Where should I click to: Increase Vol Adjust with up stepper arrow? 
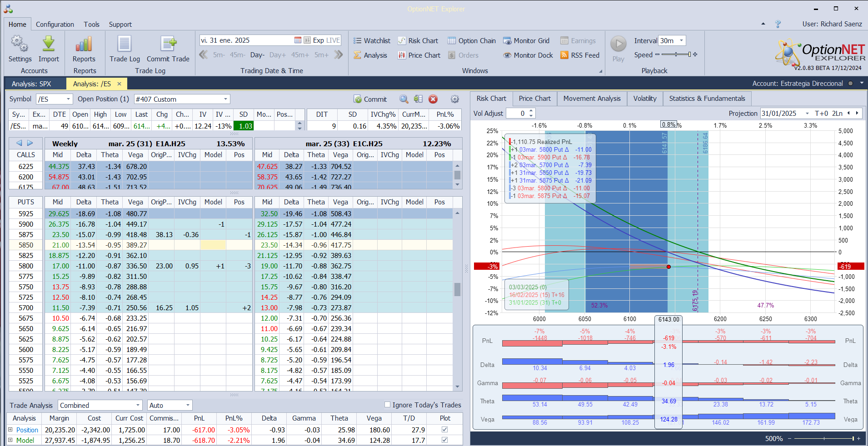[x=531, y=111]
